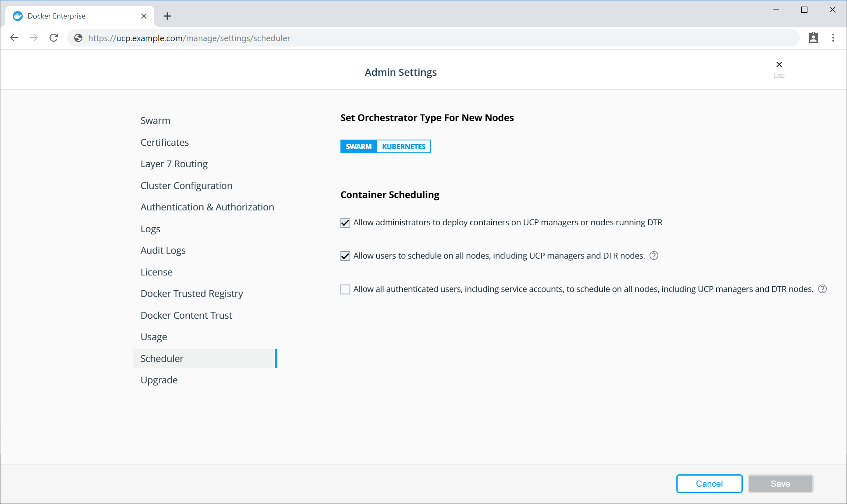Click help icon beside authenticated users option

click(822, 289)
